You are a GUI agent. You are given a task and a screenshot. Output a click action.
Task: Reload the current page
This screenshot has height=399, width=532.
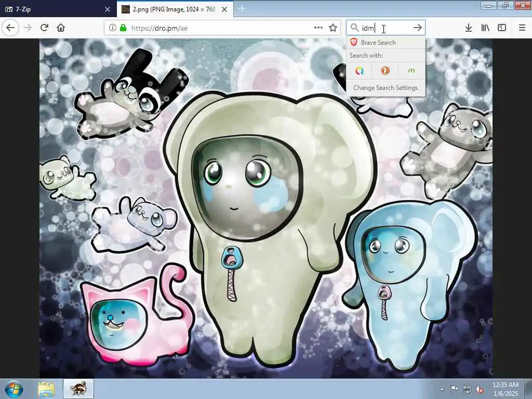pyautogui.click(x=44, y=28)
